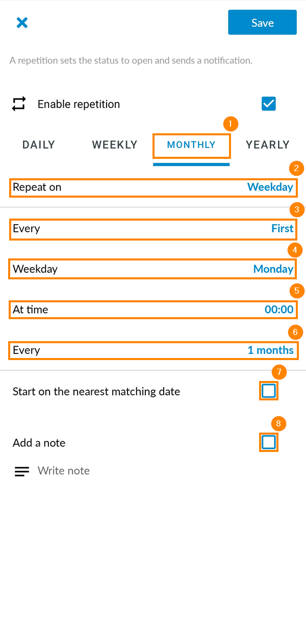Check Start on the nearest matching date
The height and width of the screenshot is (644, 306).
tap(269, 391)
